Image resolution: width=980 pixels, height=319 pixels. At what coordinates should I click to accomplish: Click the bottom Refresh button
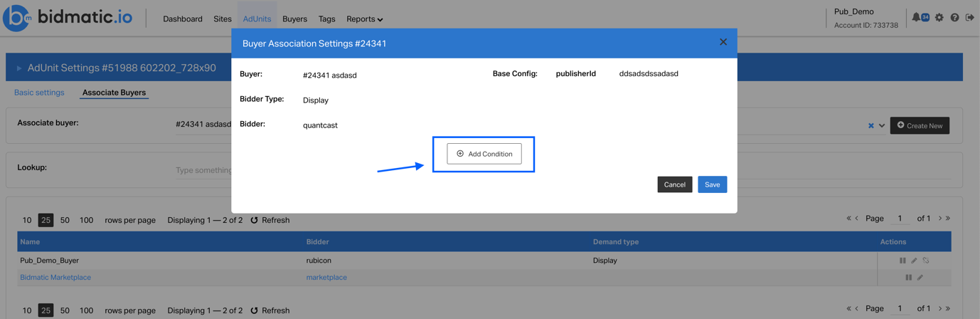270,310
